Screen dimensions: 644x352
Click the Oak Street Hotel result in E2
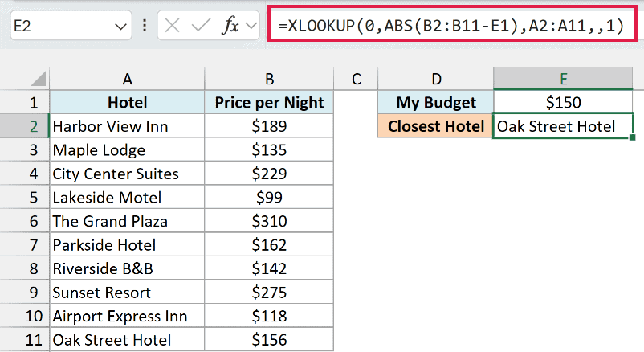pos(563,126)
